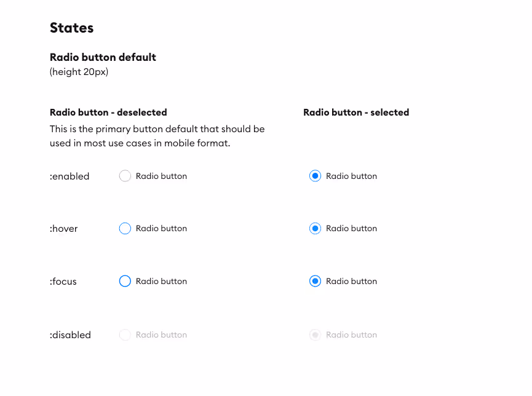The width and height of the screenshot is (532, 396).
Task: Click the selected radio button in enabled state
Action: [x=315, y=176]
